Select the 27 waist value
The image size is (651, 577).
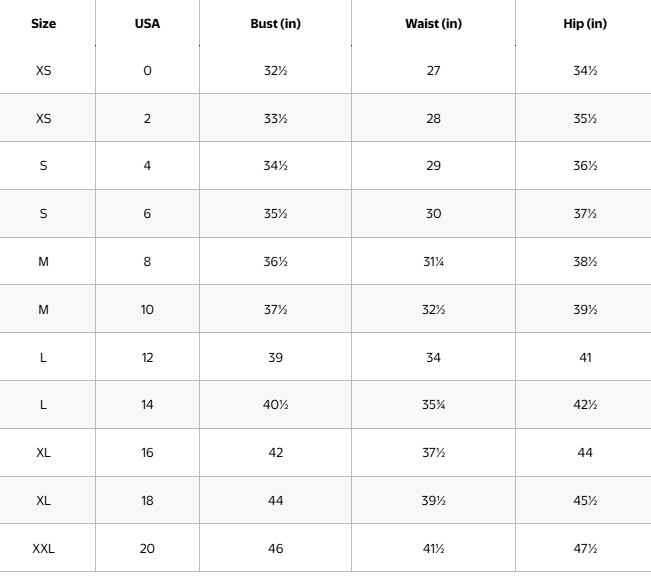coord(433,71)
